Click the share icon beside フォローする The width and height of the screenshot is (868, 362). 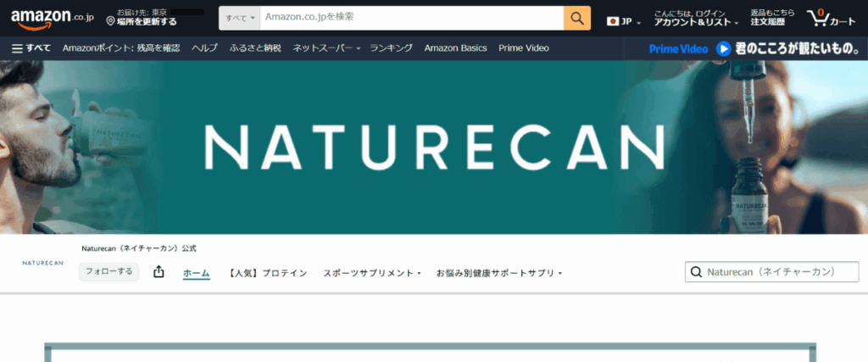click(159, 272)
